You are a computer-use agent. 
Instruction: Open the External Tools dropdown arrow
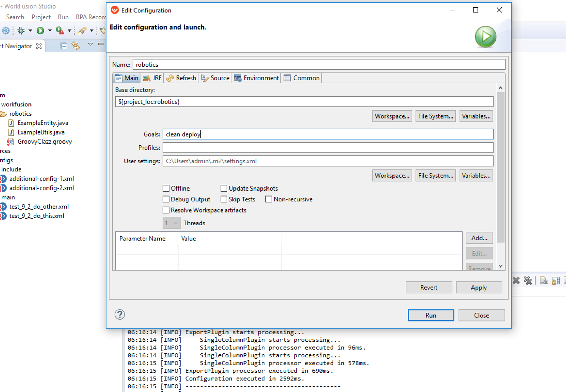pos(69,31)
